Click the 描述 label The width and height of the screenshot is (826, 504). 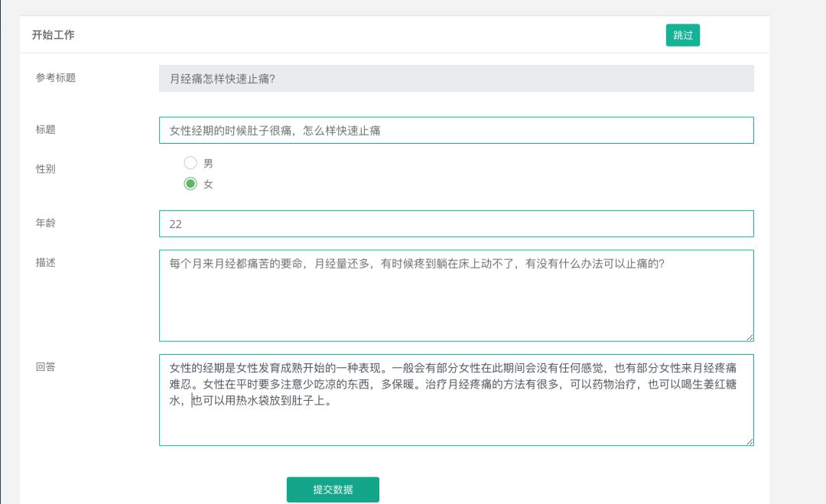pos(45,262)
